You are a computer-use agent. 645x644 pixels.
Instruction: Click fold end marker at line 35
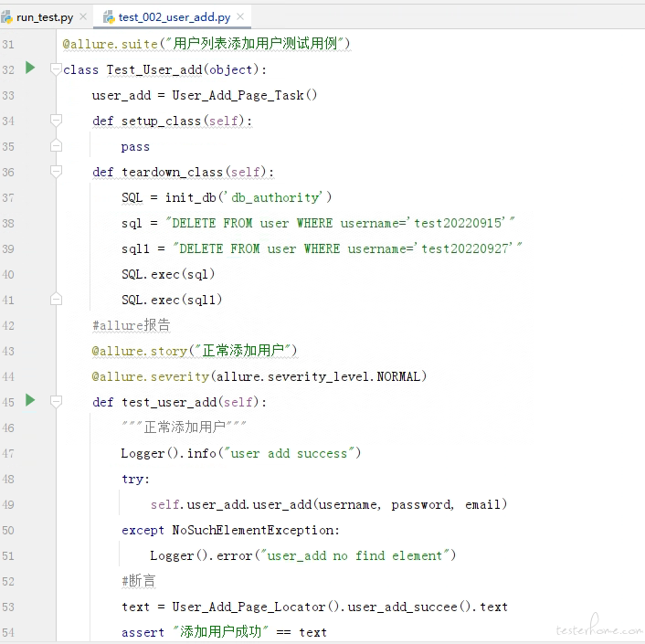point(56,145)
